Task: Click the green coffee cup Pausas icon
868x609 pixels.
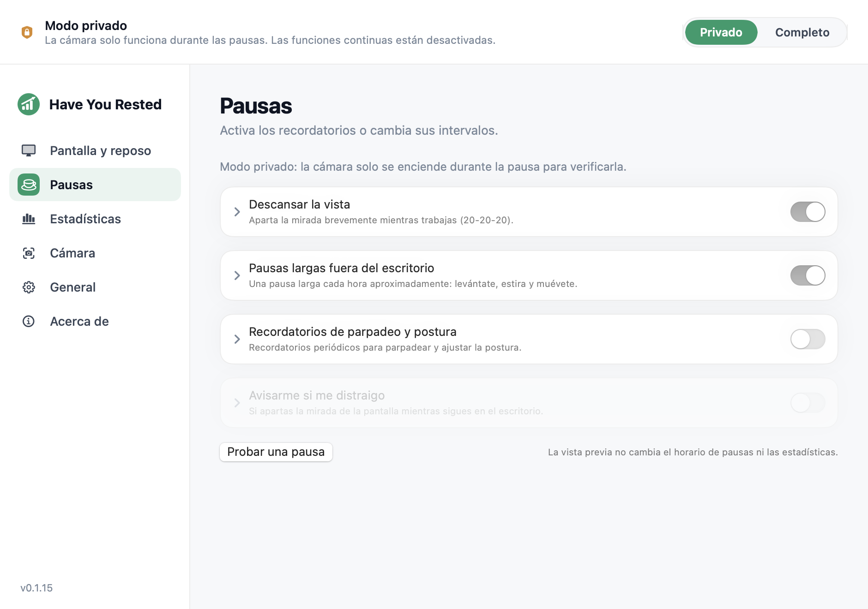Action: [29, 185]
